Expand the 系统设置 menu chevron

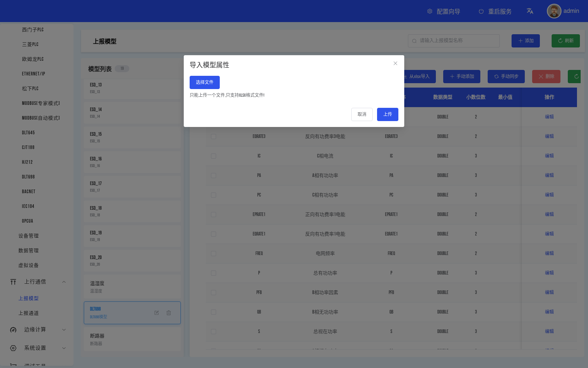click(x=64, y=348)
